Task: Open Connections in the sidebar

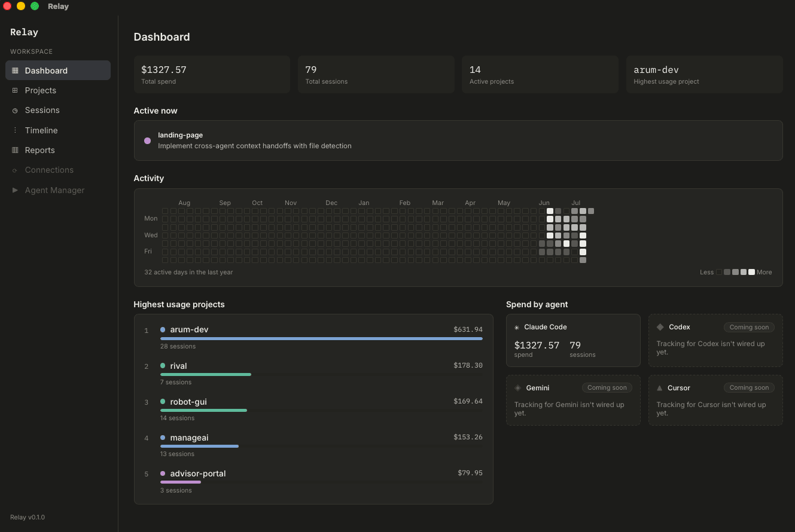Action: pyautogui.click(x=58, y=170)
